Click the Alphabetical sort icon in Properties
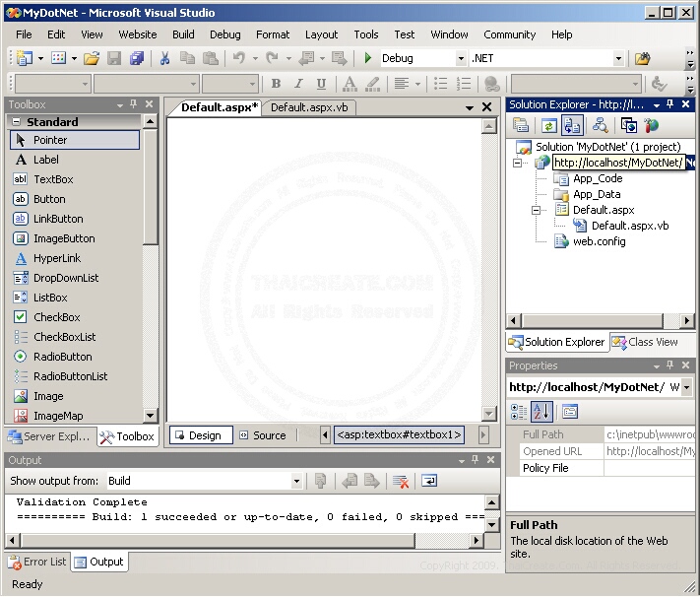Viewport: 700px width, 597px height. pyautogui.click(x=541, y=412)
